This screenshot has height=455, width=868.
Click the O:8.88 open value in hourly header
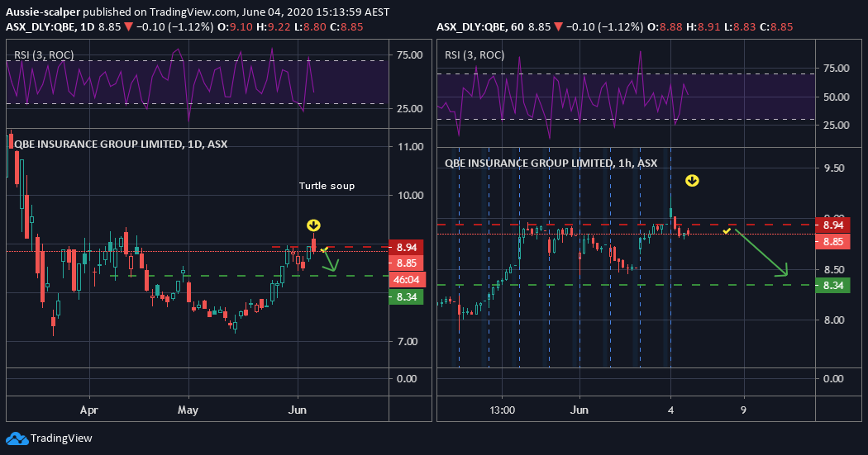click(x=665, y=26)
